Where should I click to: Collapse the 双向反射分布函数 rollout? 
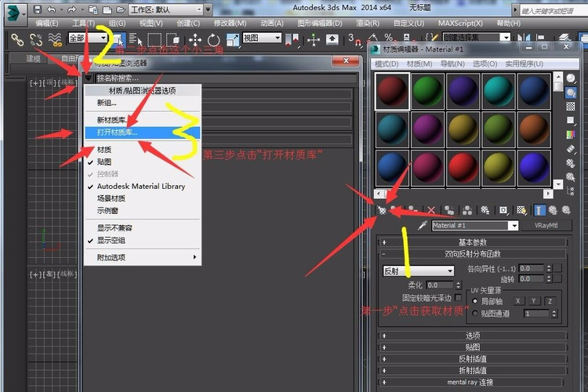472,254
